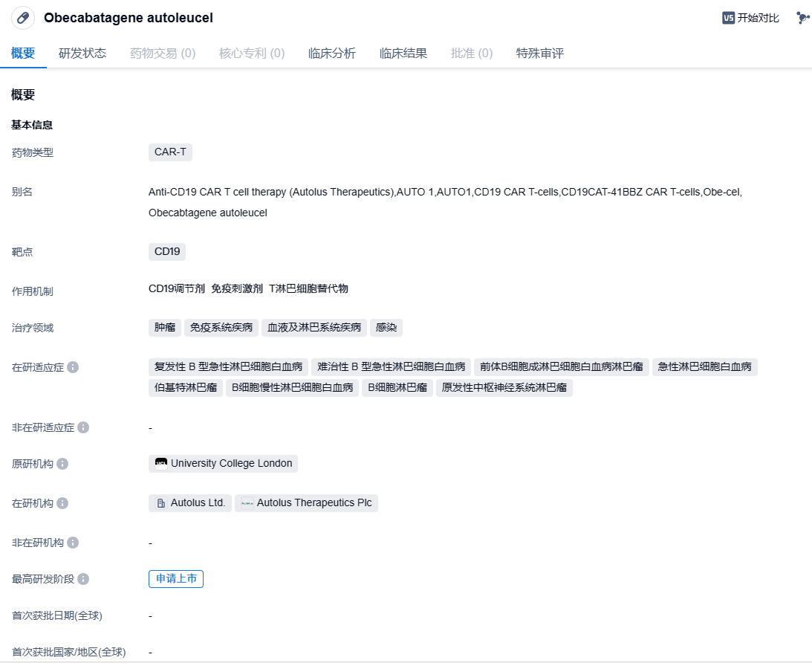Click info icon beside 最高研发阶段

83,579
